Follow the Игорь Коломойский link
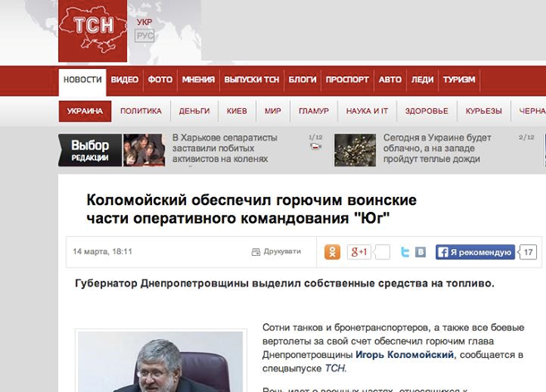This screenshot has width=546, height=392. (405, 354)
